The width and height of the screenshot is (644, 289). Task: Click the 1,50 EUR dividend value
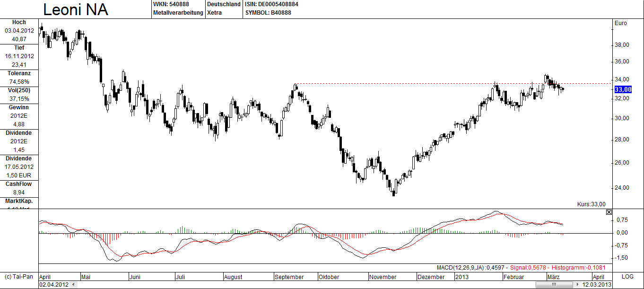[19, 175]
